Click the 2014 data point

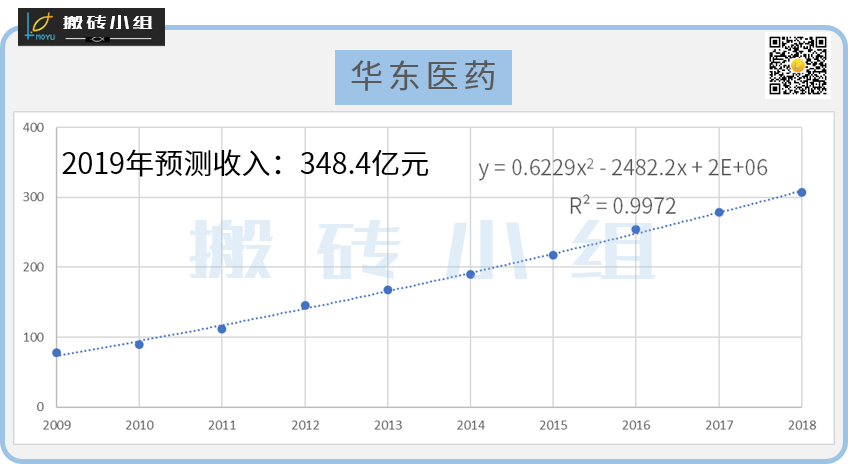point(471,274)
